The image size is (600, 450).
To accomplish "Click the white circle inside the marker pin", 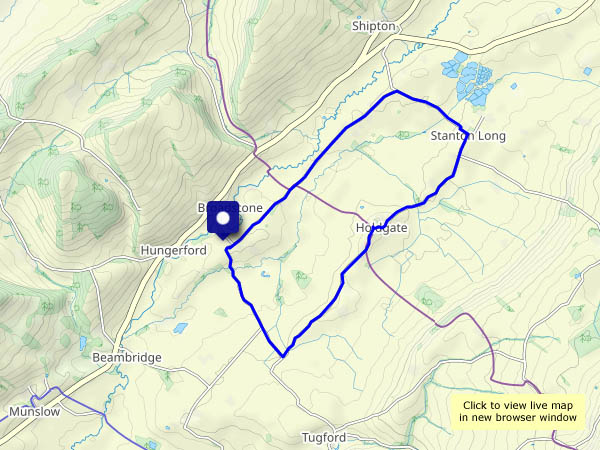I will [223, 218].
